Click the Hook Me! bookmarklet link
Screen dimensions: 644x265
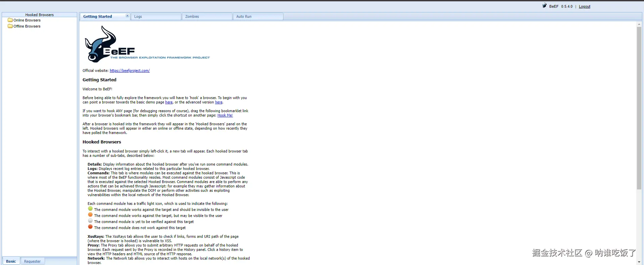(x=225, y=115)
